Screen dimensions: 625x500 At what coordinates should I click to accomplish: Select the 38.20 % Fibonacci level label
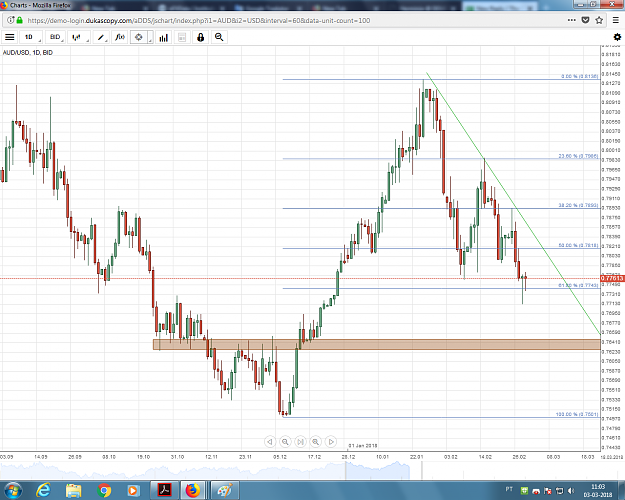pyautogui.click(x=578, y=205)
